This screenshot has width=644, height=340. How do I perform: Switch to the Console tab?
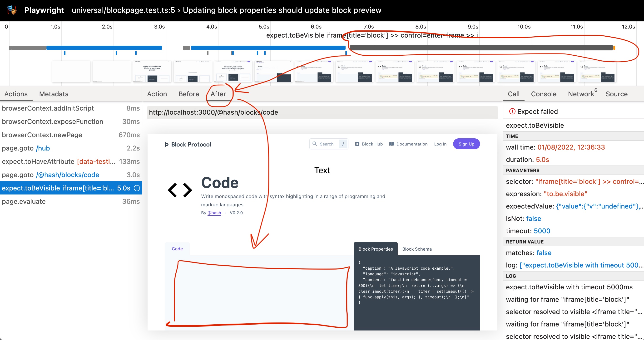point(544,94)
